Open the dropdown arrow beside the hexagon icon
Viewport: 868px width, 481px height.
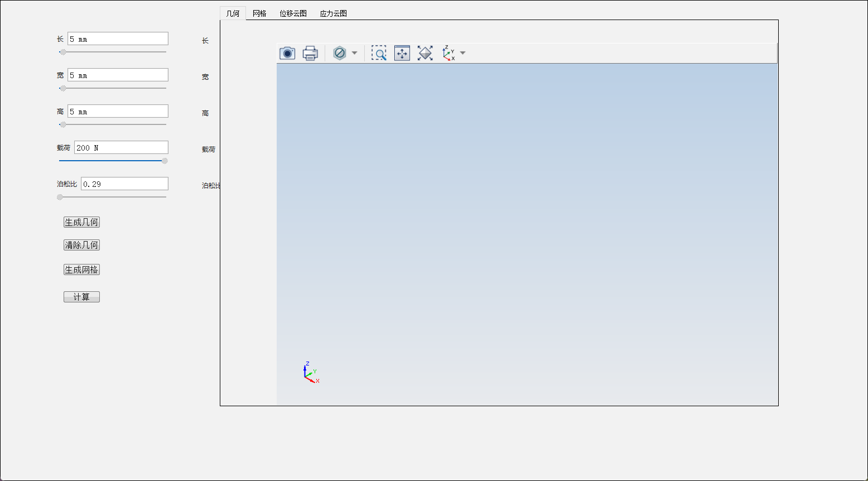354,54
